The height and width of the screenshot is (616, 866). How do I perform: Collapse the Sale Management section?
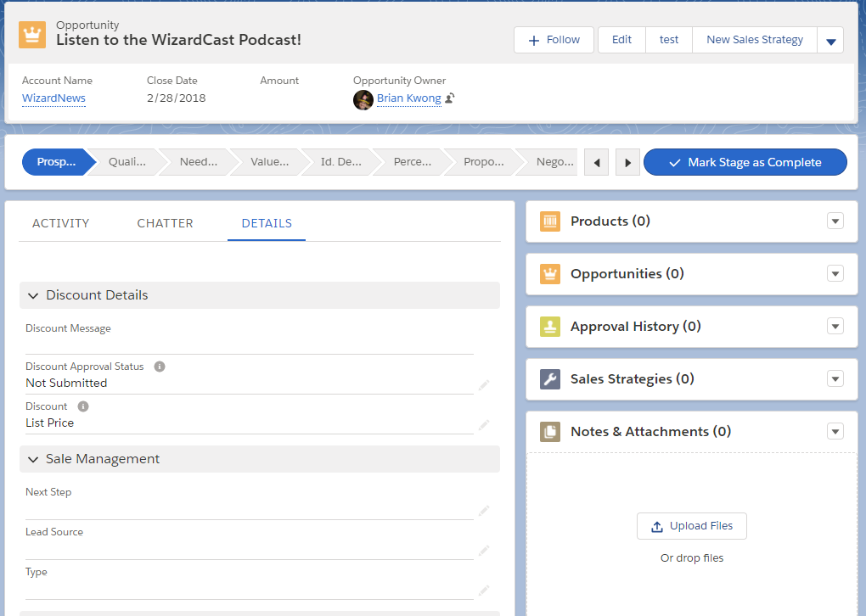click(33, 459)
